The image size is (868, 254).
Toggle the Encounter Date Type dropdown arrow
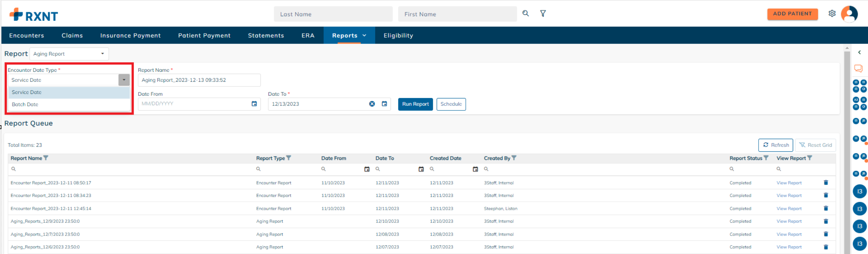pos(124,80)
